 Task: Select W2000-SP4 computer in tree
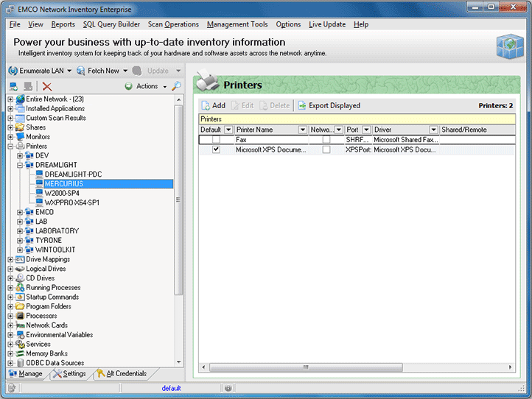[62, 193]
